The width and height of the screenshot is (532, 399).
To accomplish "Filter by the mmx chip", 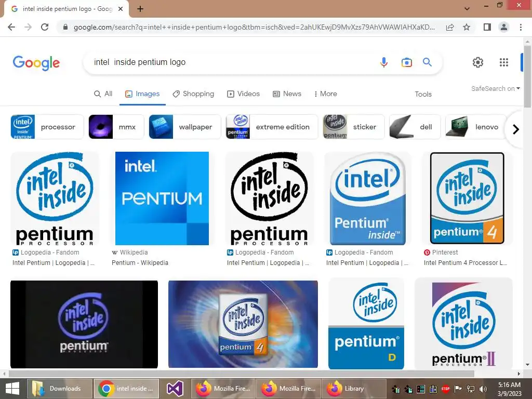I will tap(116, 127).
